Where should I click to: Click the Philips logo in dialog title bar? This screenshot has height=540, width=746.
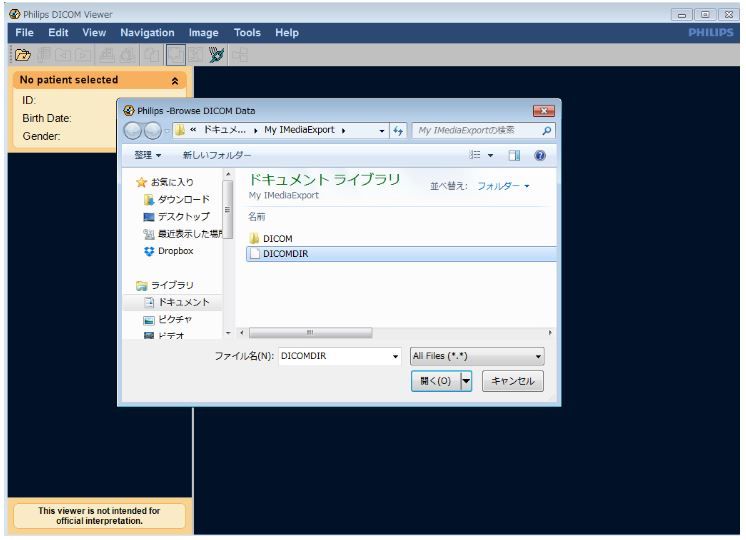tap(129, 110)
